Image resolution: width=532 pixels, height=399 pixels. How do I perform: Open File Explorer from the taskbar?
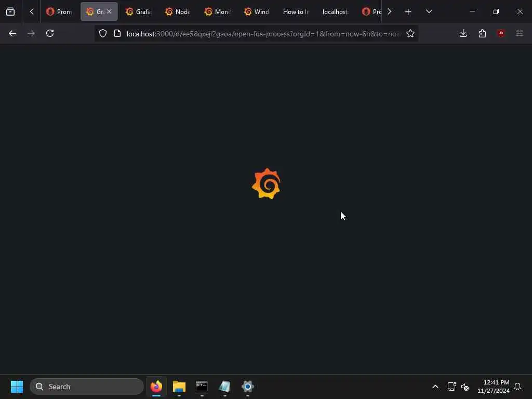click(179, 387)
